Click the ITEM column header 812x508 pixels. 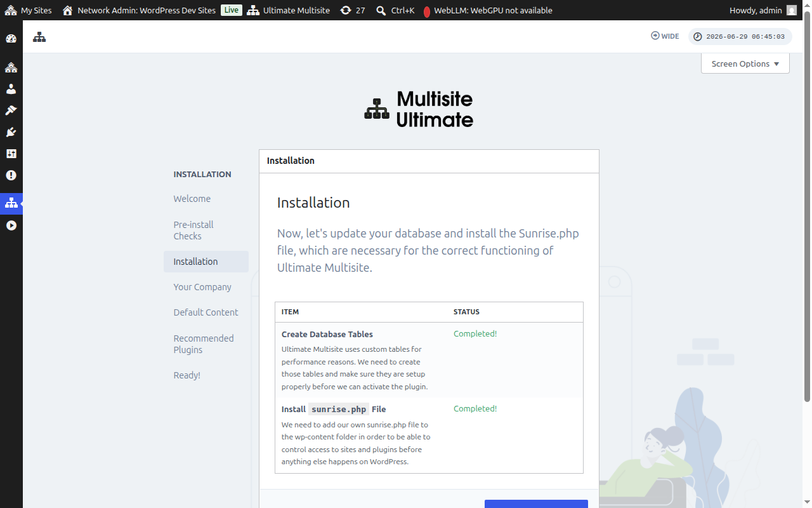pos(291,312)
